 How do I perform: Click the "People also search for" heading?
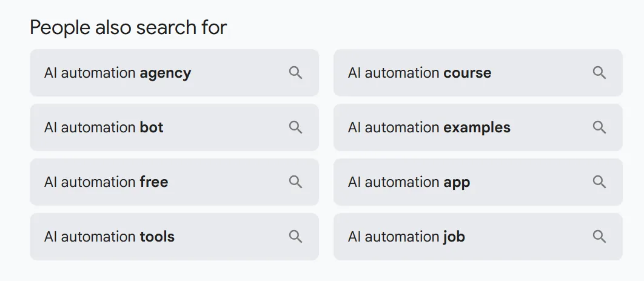pyautogui.click(x=128, y=27)
